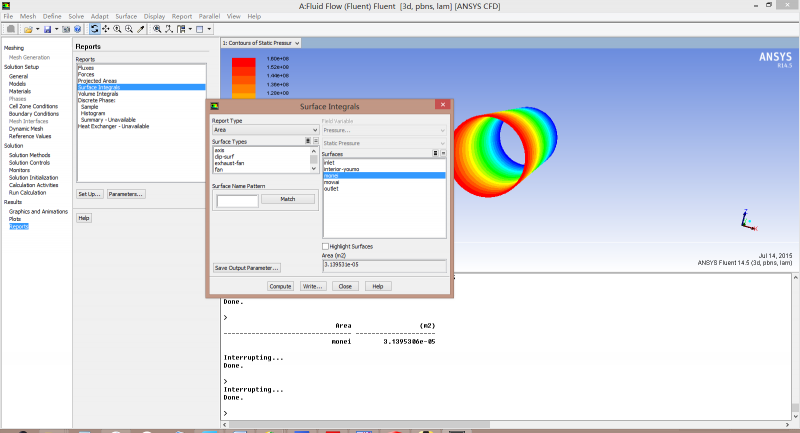Click Help button in Surface Integrals dialog
800x433 pixels.
pyautogui.click(x=378, y=286)
